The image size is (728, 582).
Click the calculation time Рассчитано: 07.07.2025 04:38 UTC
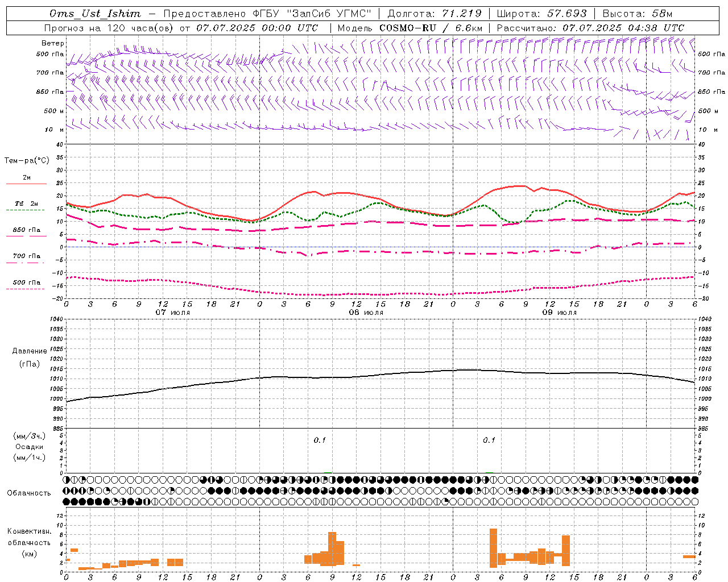590,28
